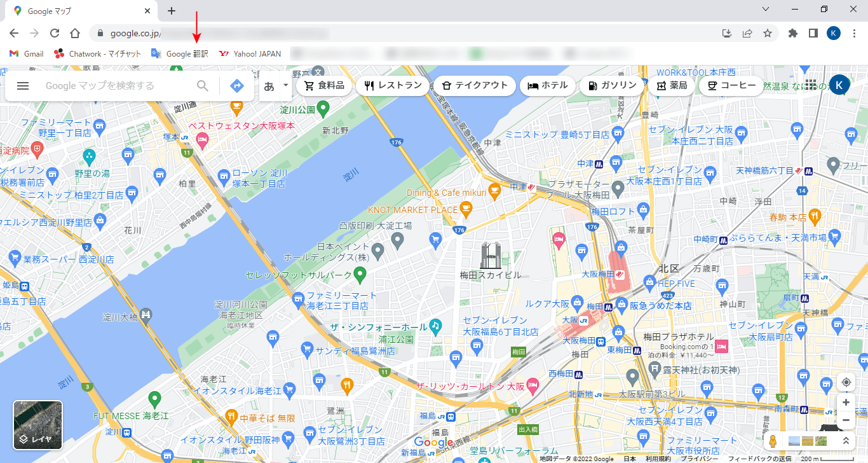The height and width of the screenshot is (463, 868).
Task: Click the 梅田プラザホテル label
Action: pos(678,336)
